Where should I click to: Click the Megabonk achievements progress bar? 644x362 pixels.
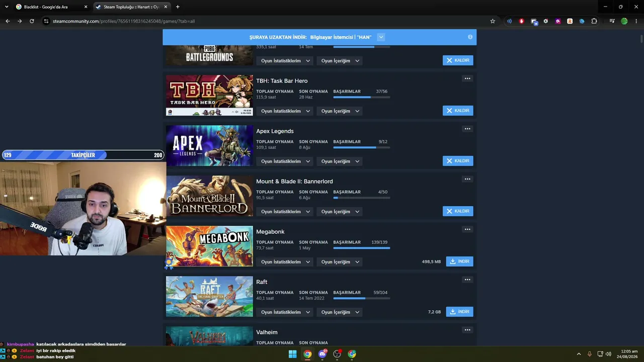point(361,248)
